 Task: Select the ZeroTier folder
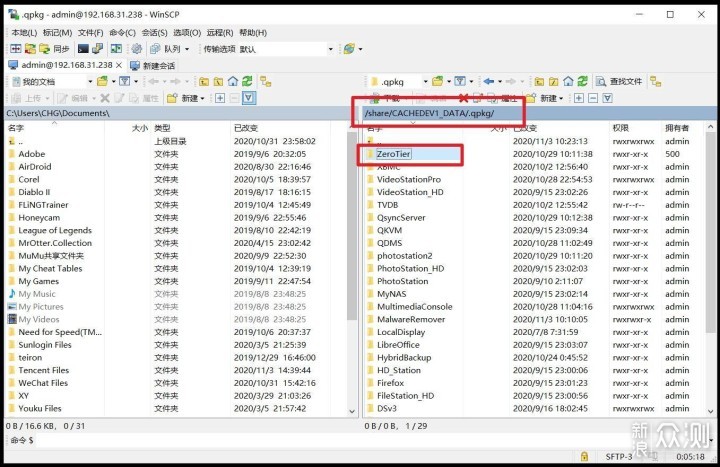[394, 154]
